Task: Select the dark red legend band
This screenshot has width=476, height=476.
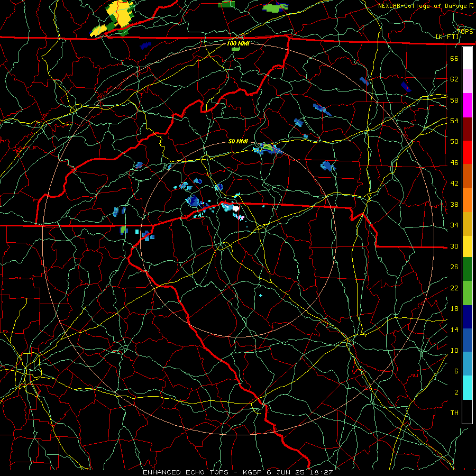Action: click(467, 129)
